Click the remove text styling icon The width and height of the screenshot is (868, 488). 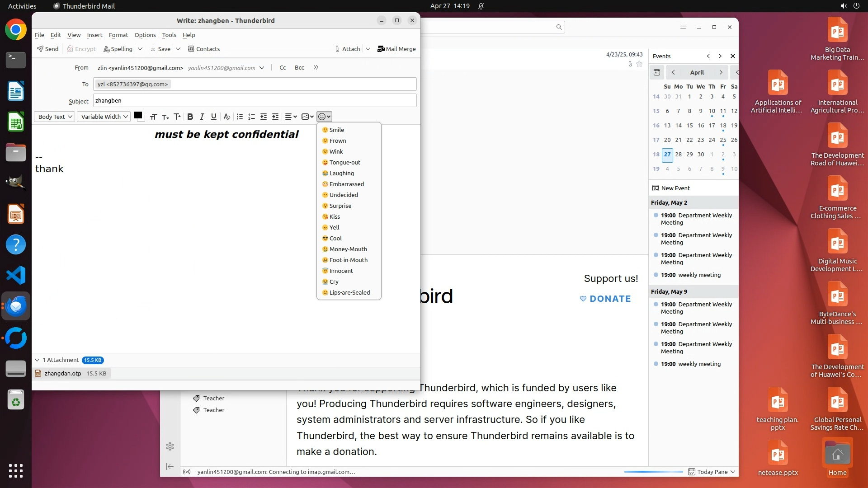click(x=227, y=117)
